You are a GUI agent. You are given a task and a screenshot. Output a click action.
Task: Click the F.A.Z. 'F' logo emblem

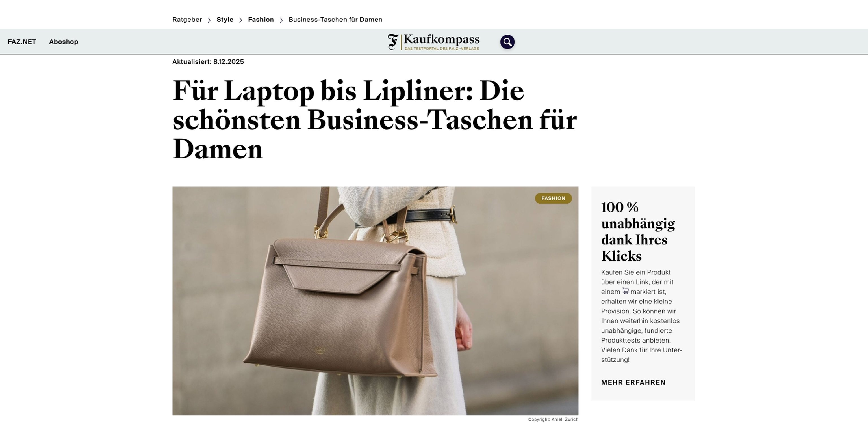coord(393,42)
